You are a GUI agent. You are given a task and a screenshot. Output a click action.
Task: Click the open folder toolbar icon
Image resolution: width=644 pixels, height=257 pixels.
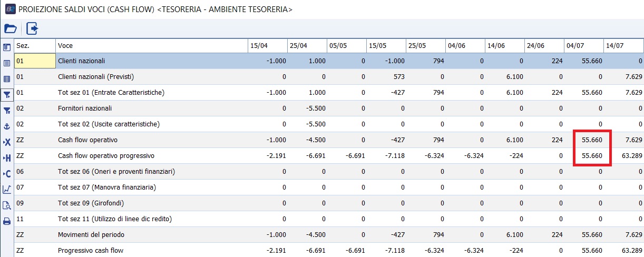click(11, 28)
